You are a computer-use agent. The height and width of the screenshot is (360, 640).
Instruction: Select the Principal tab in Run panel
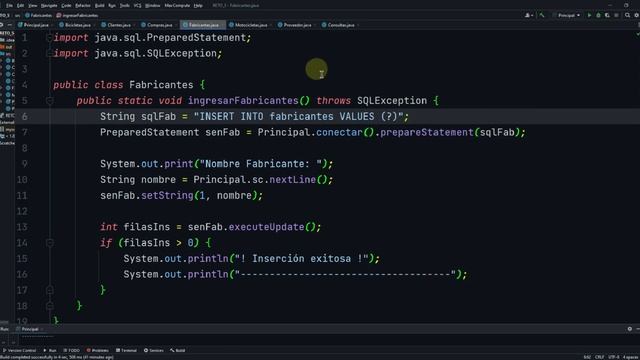point(29,329)
